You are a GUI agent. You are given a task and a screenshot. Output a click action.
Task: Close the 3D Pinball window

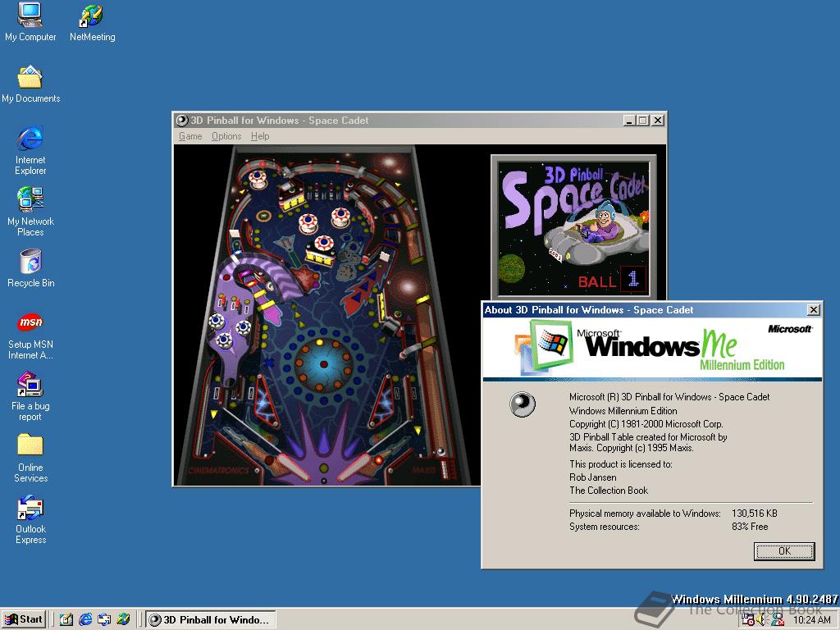tap(658, 121)
